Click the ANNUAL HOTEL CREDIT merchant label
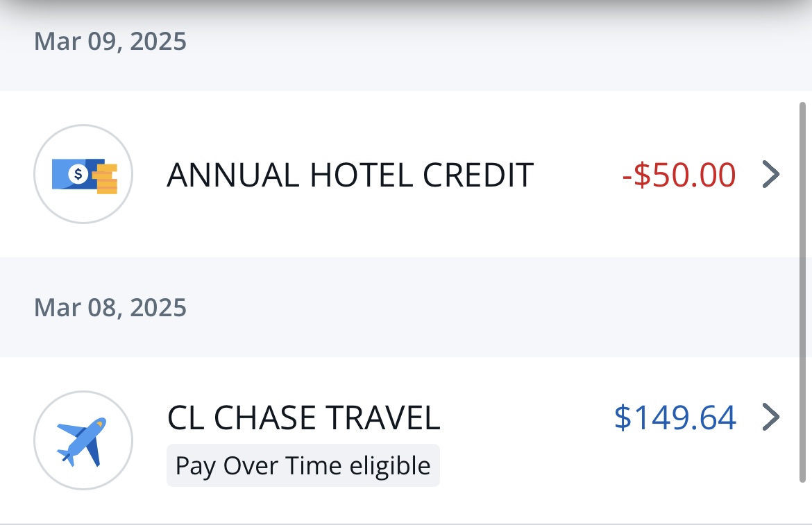Viewport: 812px width, 525px height. 350,175
